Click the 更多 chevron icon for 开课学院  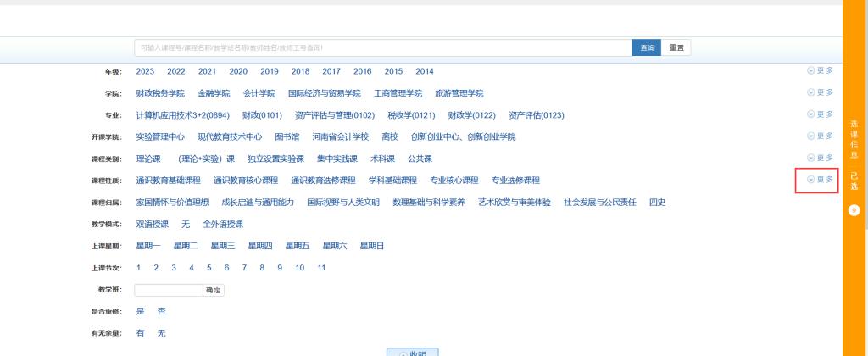[x=811, y=136]
